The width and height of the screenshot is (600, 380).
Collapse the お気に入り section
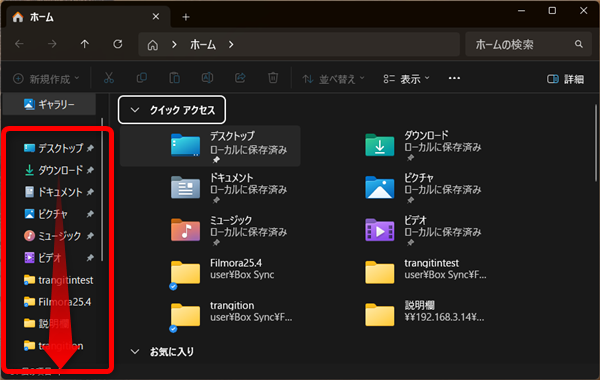(135, 351)
